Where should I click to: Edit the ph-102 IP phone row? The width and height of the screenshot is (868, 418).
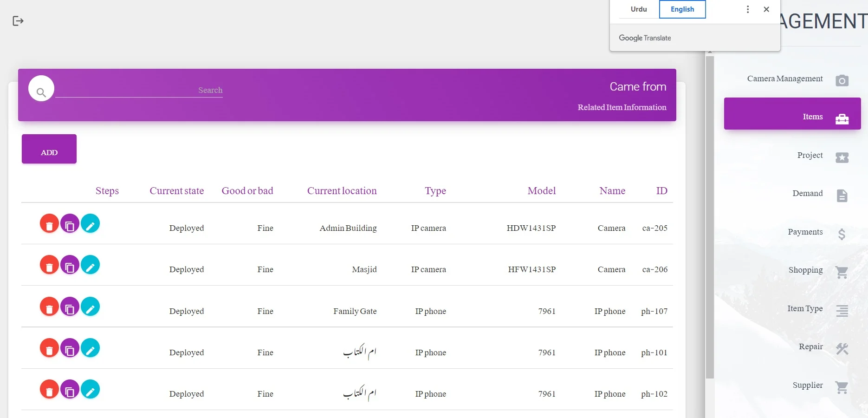[90, 390]
